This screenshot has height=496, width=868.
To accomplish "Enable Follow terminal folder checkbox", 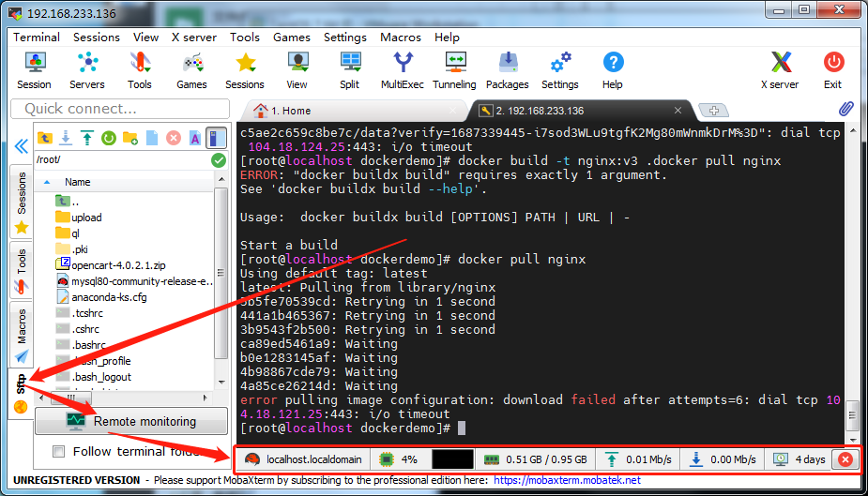I will (59, 452).
